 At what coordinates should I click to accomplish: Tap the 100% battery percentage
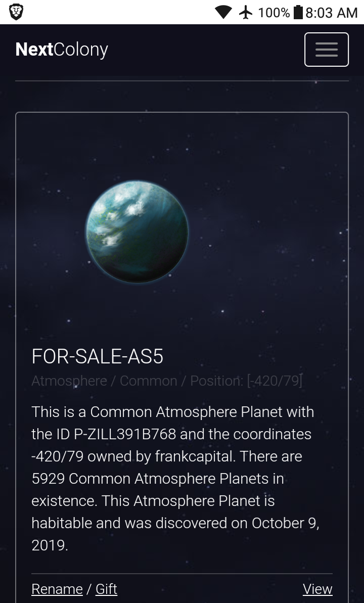[x=274, y=12]
